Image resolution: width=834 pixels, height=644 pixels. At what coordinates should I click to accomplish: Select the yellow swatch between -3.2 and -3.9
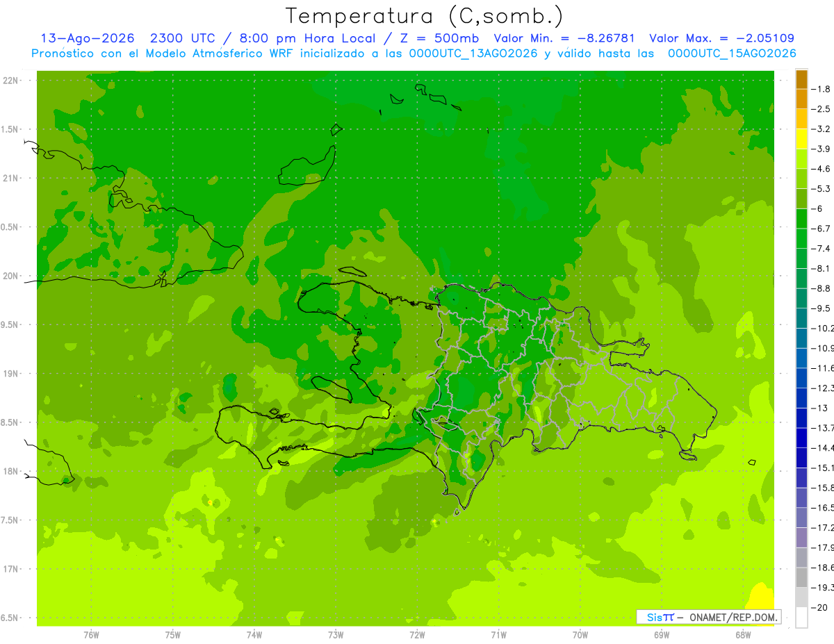click(x=801, y=139)
